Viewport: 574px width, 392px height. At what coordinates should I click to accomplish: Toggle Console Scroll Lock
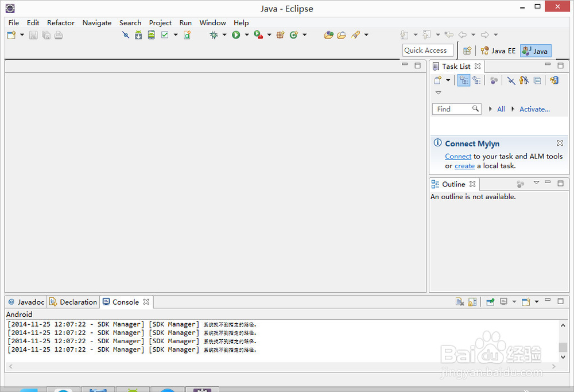point(472,301)
